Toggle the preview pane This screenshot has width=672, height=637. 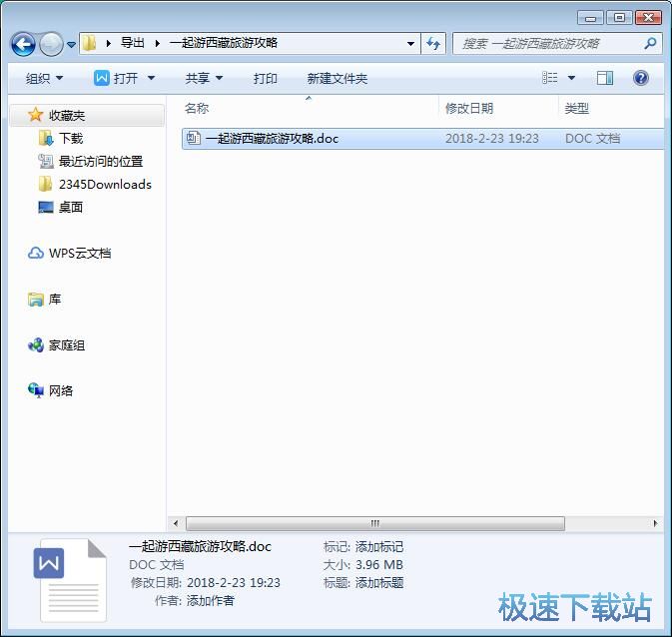[x=605, y=78]
